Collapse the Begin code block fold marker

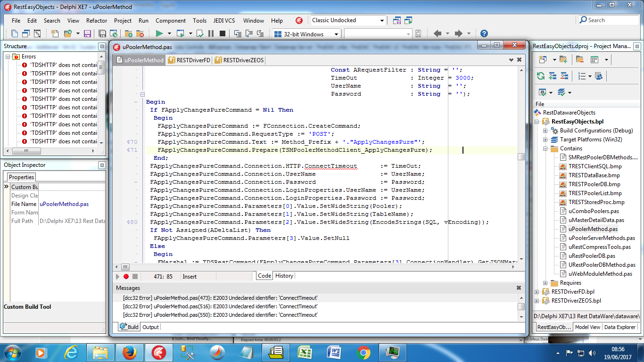142,94
